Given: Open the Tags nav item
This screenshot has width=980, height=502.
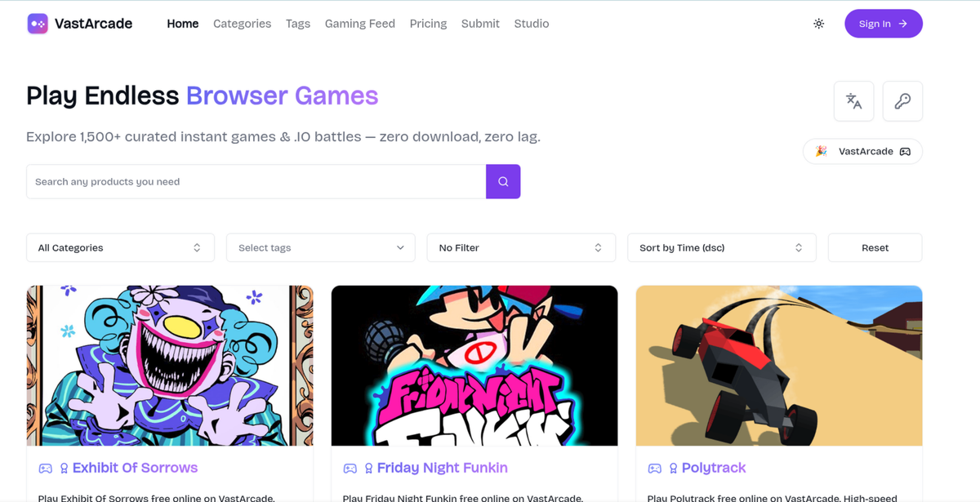Looking at the screenshot, I should (x=298, y=24).
